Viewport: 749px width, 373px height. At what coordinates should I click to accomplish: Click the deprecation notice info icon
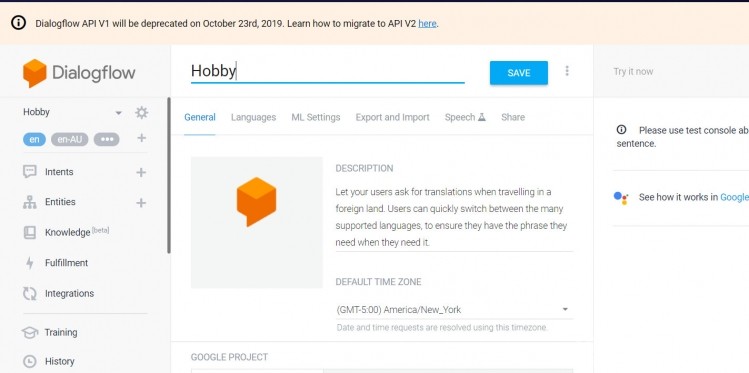[x=19, y=22]
